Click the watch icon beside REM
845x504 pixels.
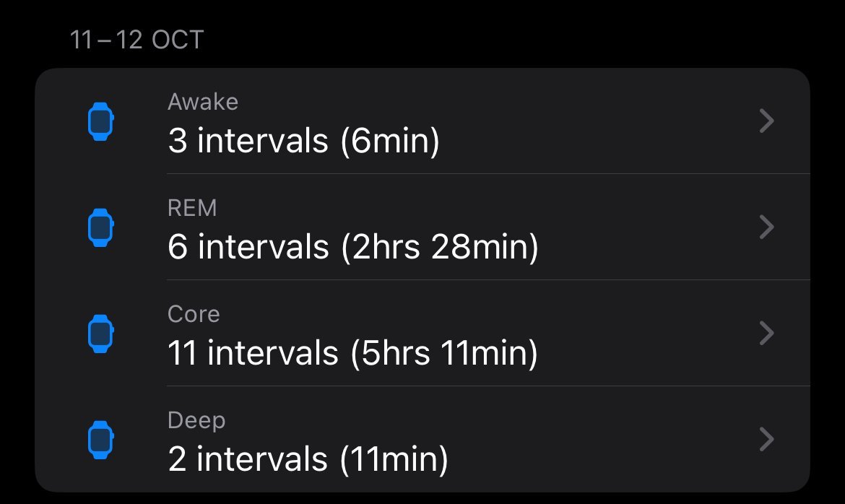tap(101, 227)
